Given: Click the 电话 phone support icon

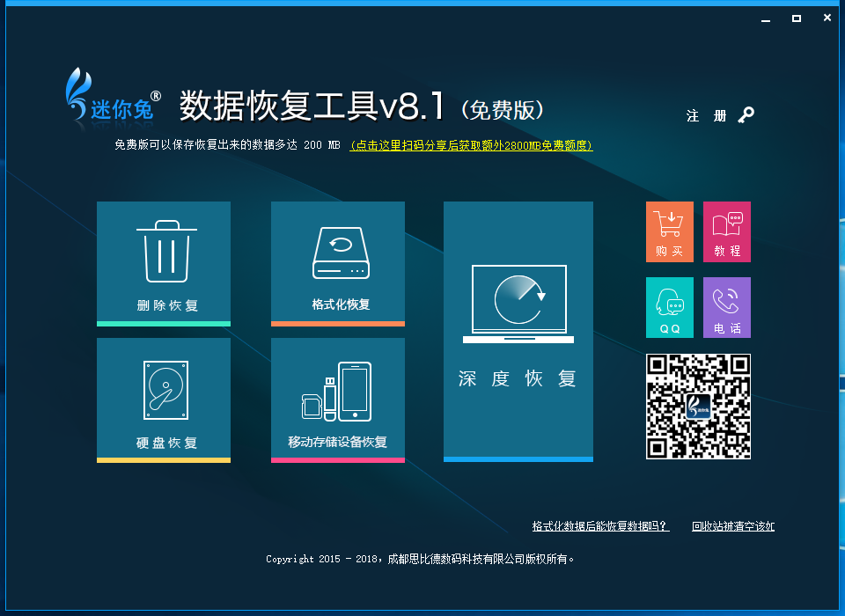Looking at the screenshot, I should pos(726,307).
